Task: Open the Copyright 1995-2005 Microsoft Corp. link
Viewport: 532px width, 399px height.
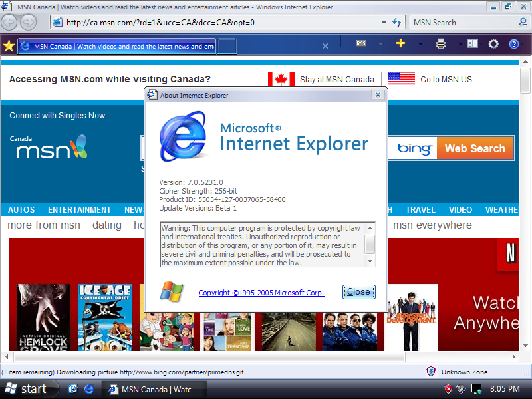Action: [261, 293]
